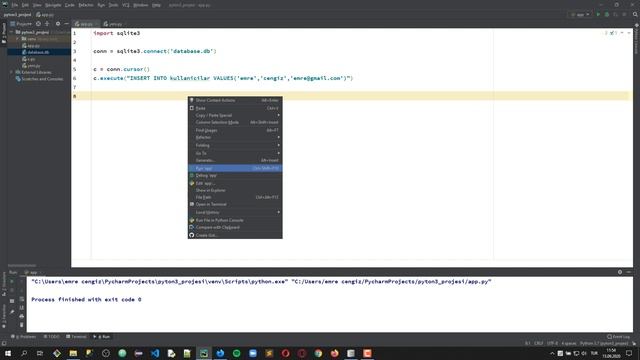Click the Debug bug icon in top toolbar
Viewport: 640px width, 360px height.
coord(607,14)
